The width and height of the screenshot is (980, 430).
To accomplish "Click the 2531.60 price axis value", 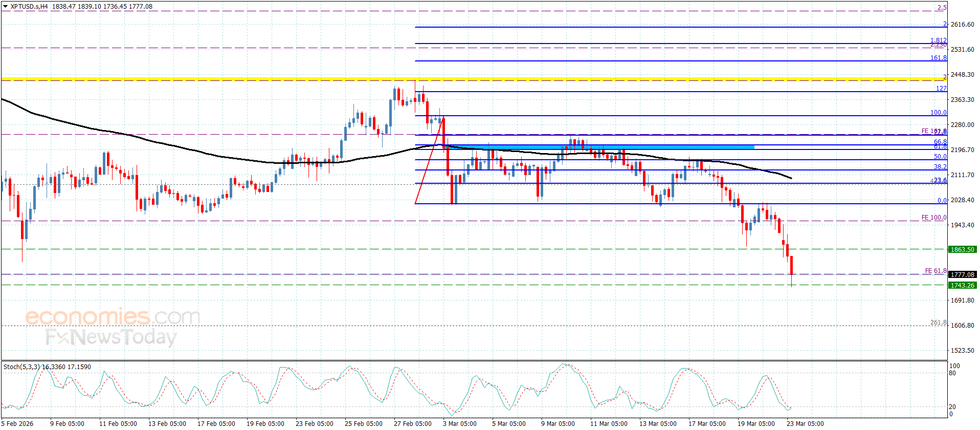I will click(x=962, y=50).
